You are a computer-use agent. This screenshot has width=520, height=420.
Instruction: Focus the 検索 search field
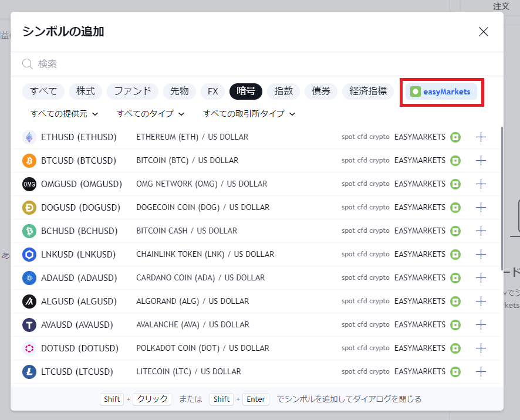257,64
